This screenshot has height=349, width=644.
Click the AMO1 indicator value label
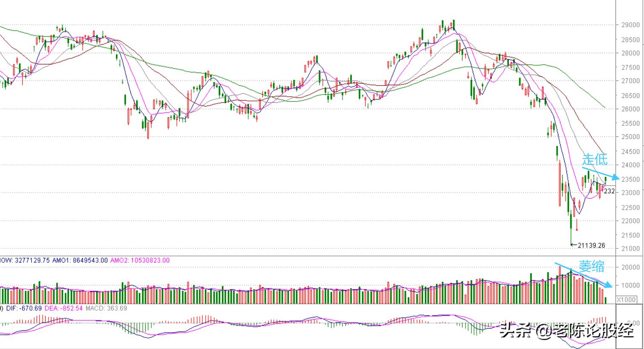(80, 260)
